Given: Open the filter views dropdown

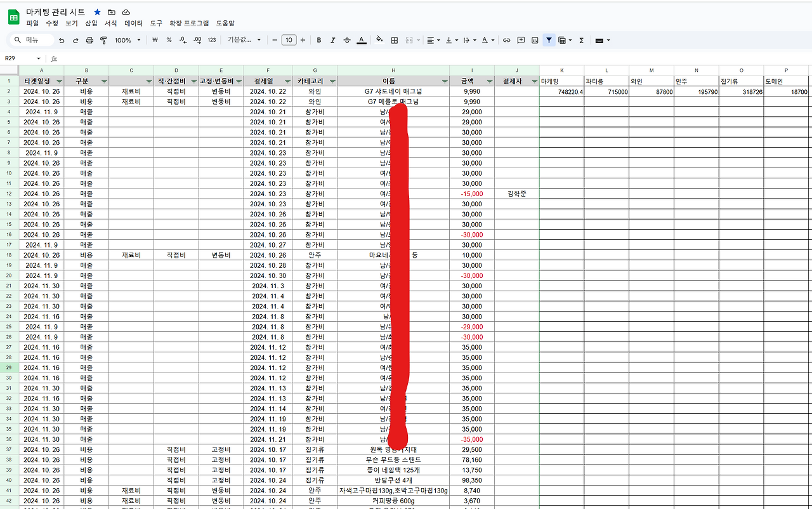Looking at the screenshot, I should click(565, 40).
